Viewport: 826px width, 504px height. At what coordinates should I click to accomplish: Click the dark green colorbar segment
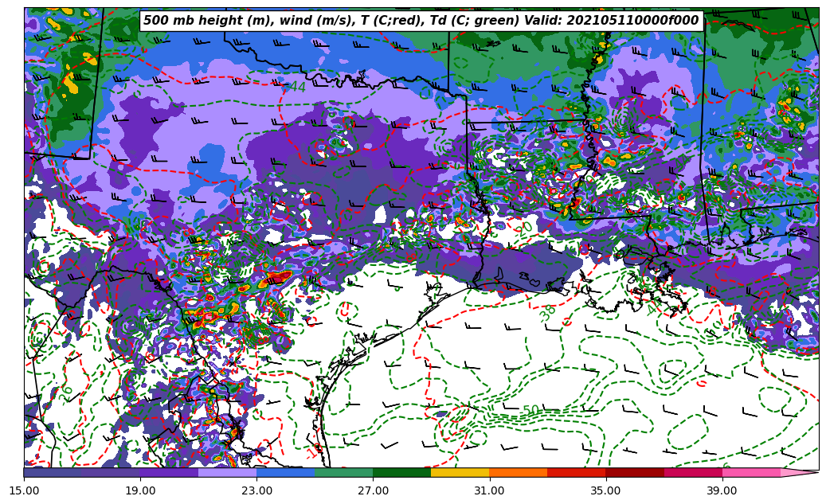click(x=401, y=472)
